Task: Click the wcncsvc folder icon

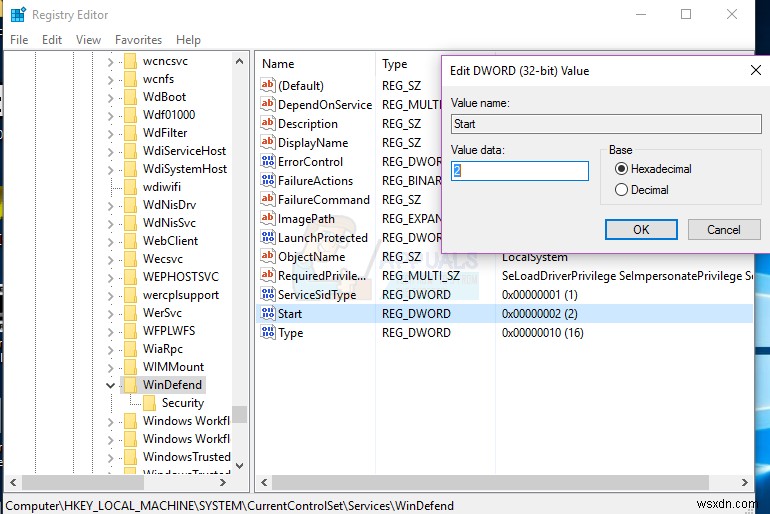Action: click(x=131, y=61)
